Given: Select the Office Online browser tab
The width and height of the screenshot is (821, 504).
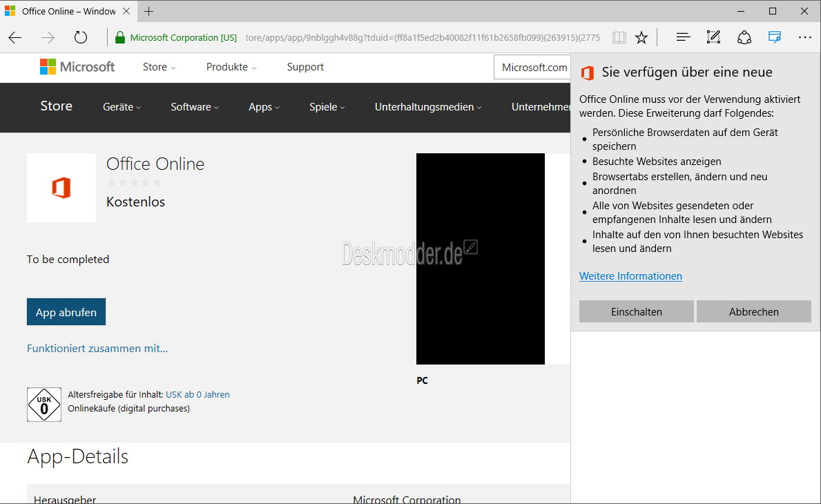Looking at the screenshot, I should (68, 11).
